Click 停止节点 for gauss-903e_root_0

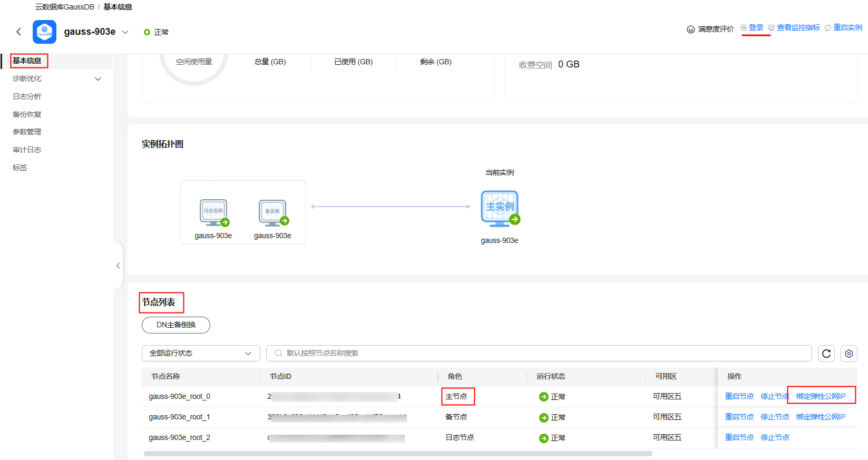click(775, 396)
